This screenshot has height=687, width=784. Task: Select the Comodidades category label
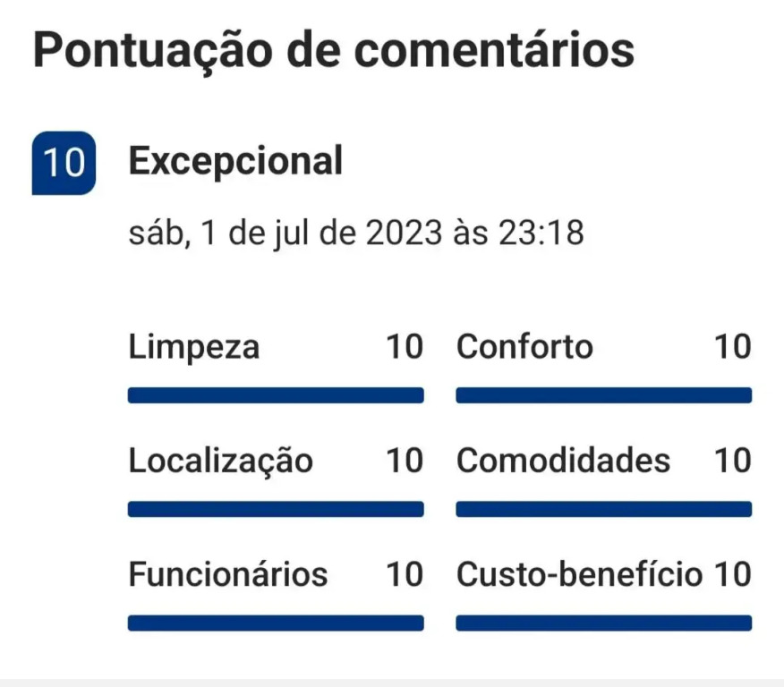(x=563, y=461)
